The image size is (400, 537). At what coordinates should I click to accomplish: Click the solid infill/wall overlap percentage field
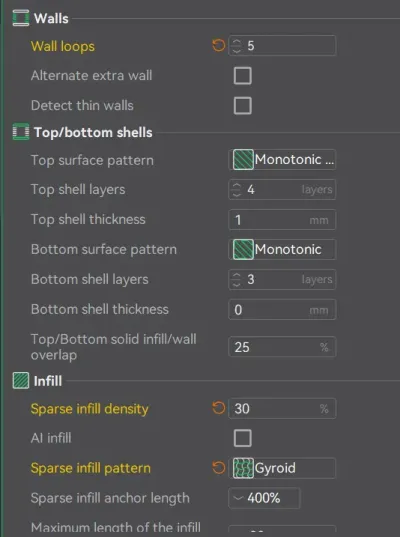[x=282, y=347]
